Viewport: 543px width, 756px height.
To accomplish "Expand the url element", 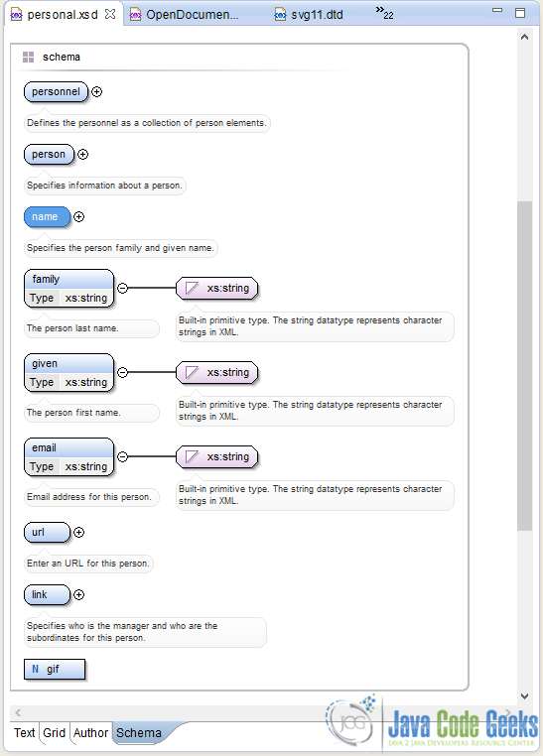I will 79,533.
